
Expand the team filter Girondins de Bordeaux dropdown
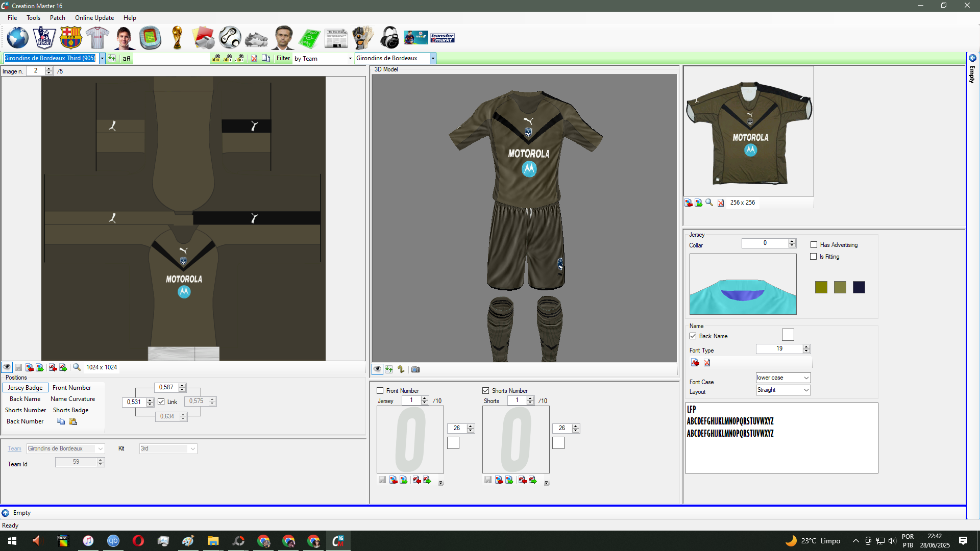433,58
